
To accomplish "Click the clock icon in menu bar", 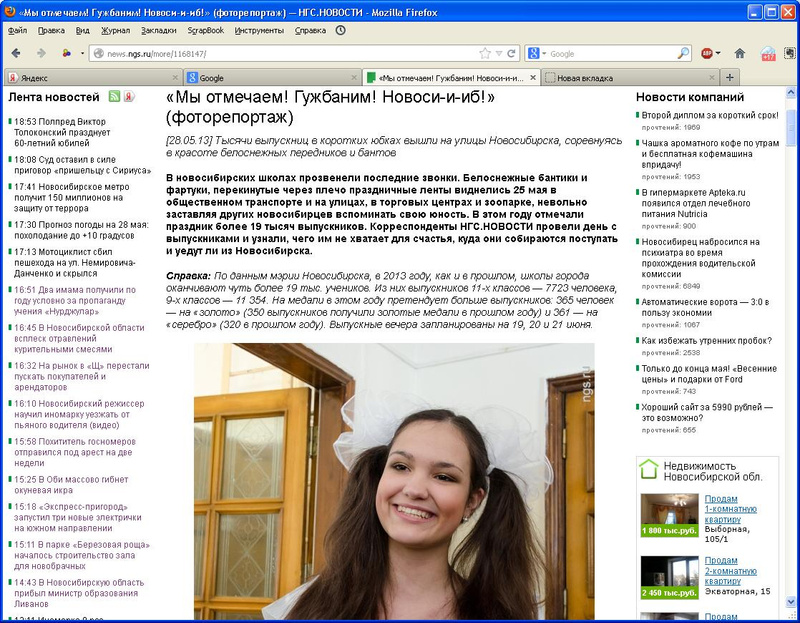I will tap(341, 30).
